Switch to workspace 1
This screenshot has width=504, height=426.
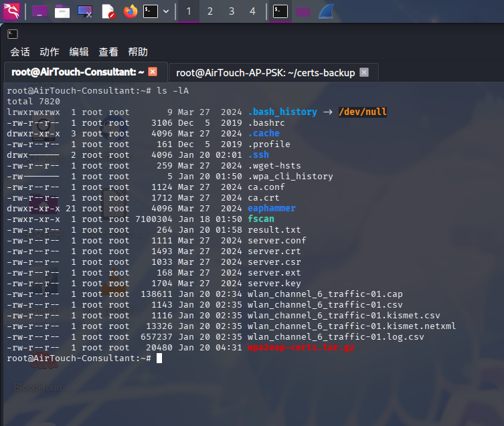(189, 11)
